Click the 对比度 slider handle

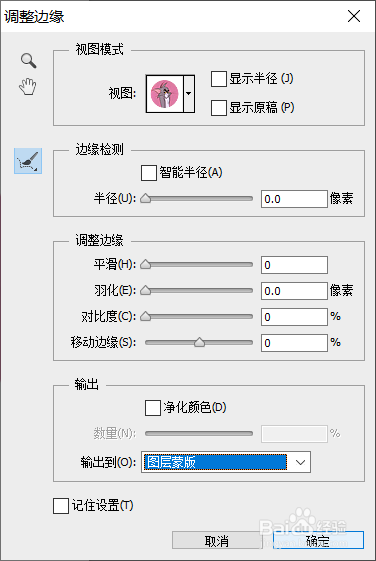(x=145, y=317)
